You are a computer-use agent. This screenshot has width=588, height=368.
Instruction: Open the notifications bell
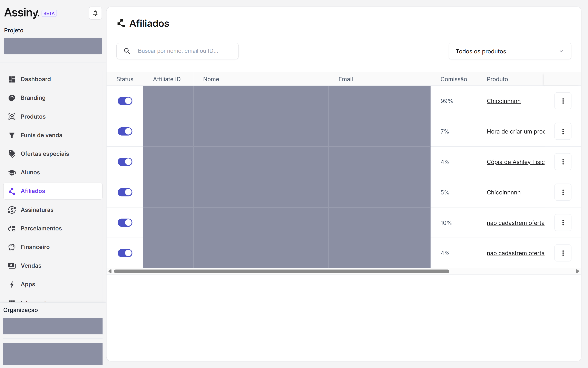95,13
